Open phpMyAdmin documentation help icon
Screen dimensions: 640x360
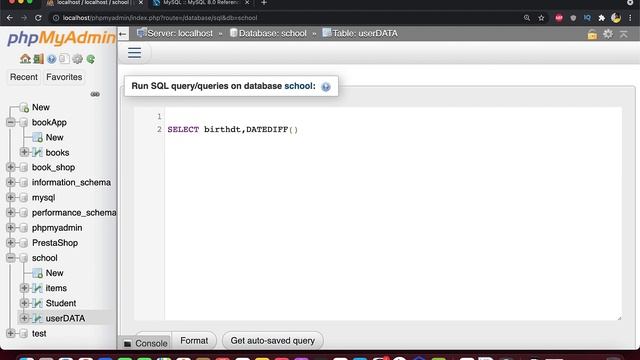(51, 59)
